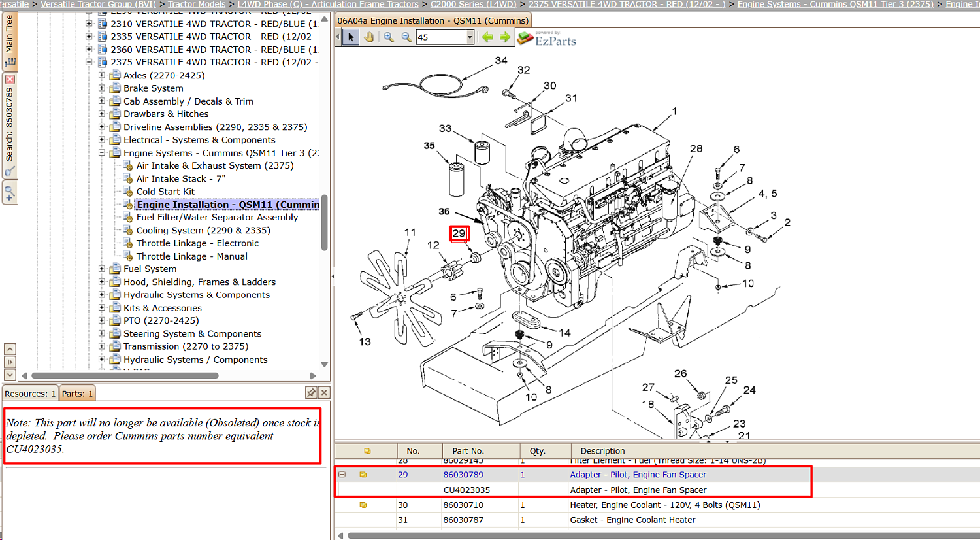
Task: Zoom out of the engine diagram
Action: coord(406,37)
